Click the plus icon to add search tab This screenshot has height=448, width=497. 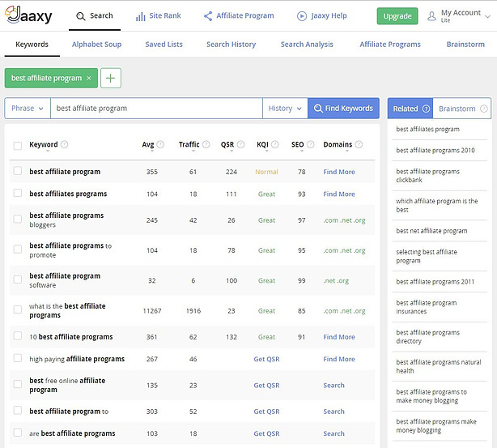pyautogui.click(x=110, y=79)
